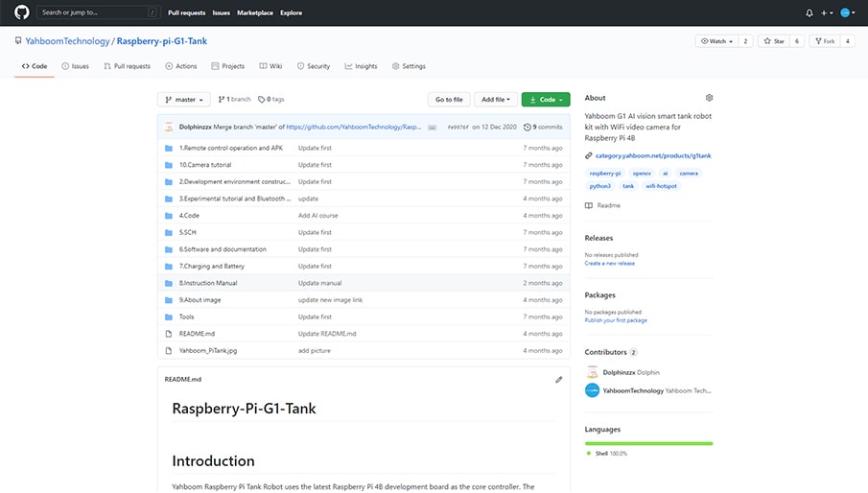868x493 pixels.
Task: Click the Go to file button
Action: [x=449, y=100]
